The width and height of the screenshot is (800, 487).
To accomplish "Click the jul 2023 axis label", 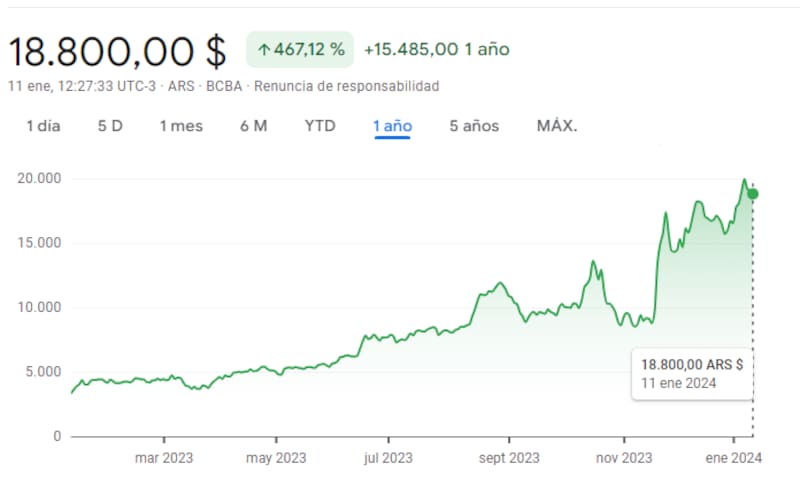I will [388, 458].
